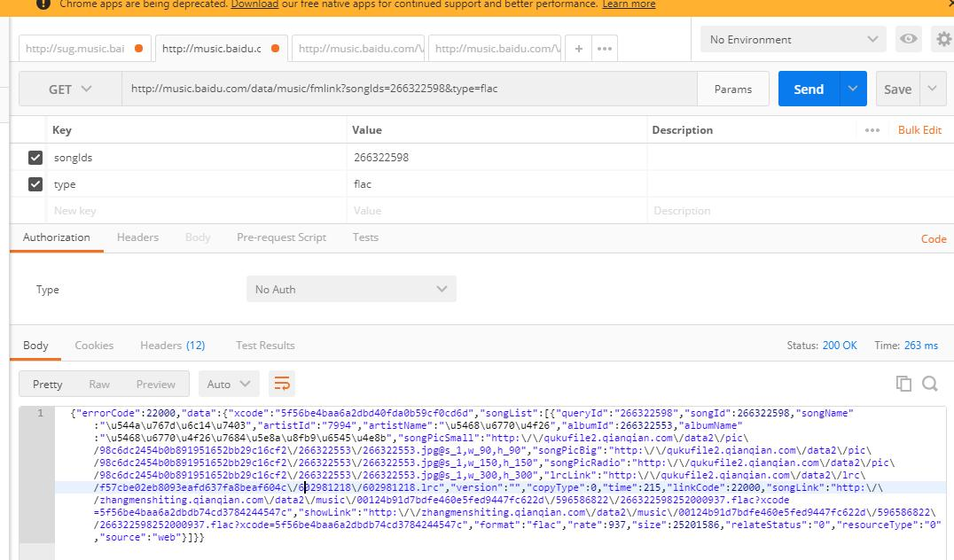Click the environment quick look eye icon
Image resolution: width=954 pixels, height=560 pixels.
pos(909,39)
